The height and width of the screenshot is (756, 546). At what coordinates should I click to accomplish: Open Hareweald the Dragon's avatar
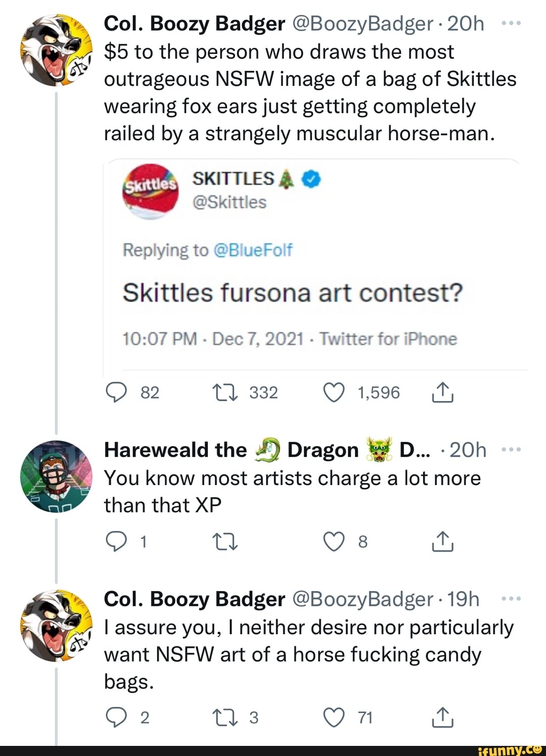coord(56,476)
